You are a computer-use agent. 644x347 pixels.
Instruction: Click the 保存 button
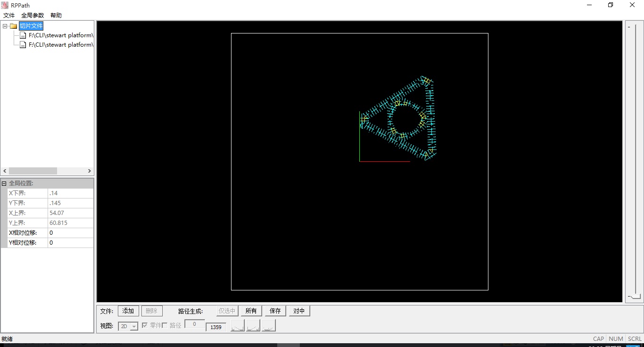(x=275, y=311)
